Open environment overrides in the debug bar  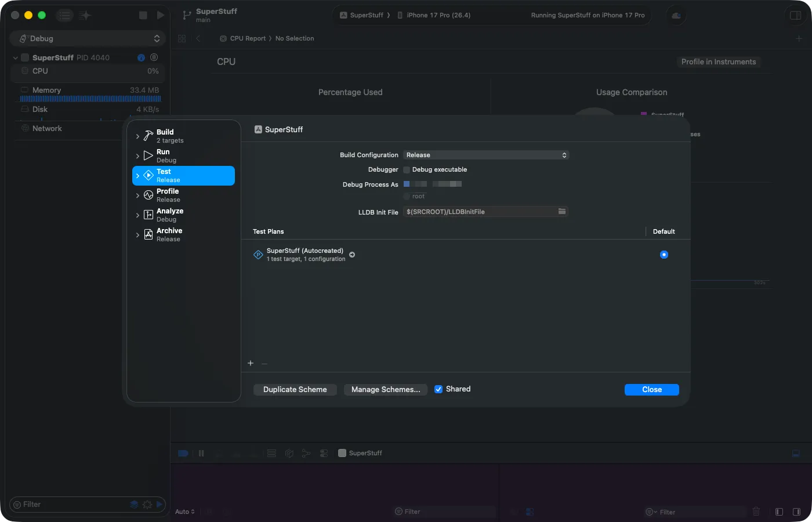[324, 453]
